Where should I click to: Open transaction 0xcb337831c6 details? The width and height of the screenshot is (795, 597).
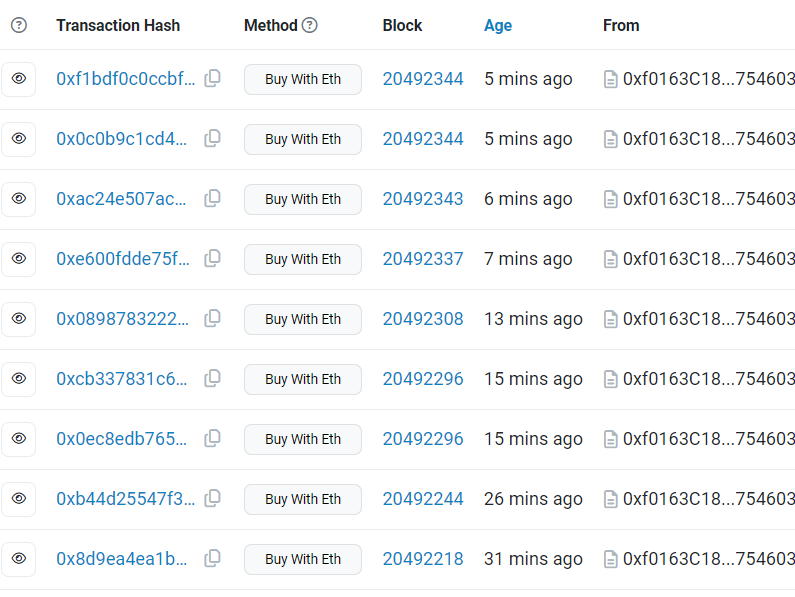(x=121, y=379)
